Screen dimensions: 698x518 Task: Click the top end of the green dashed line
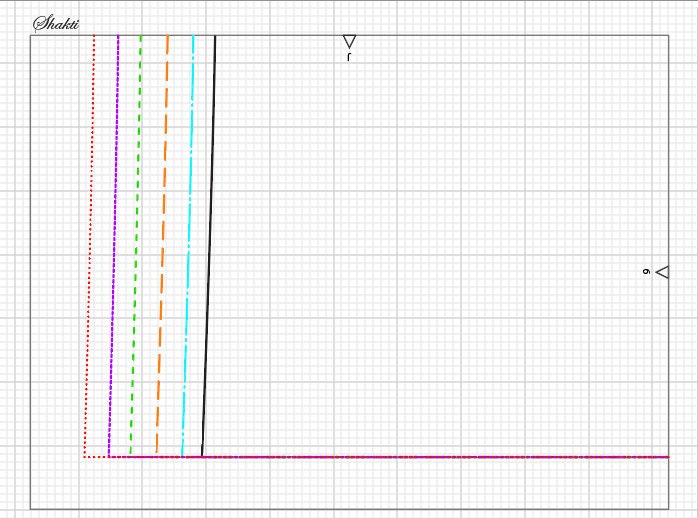pos(141,36)
